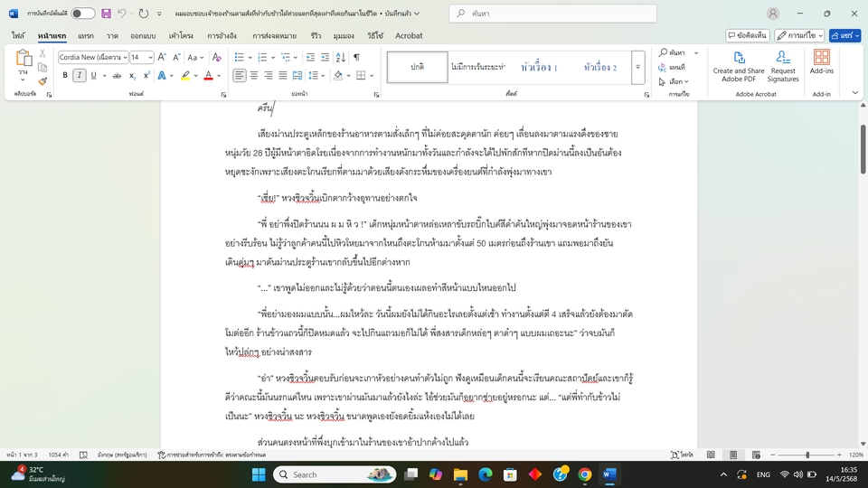Select the Normal style in gallery

[x=418, y=67]
